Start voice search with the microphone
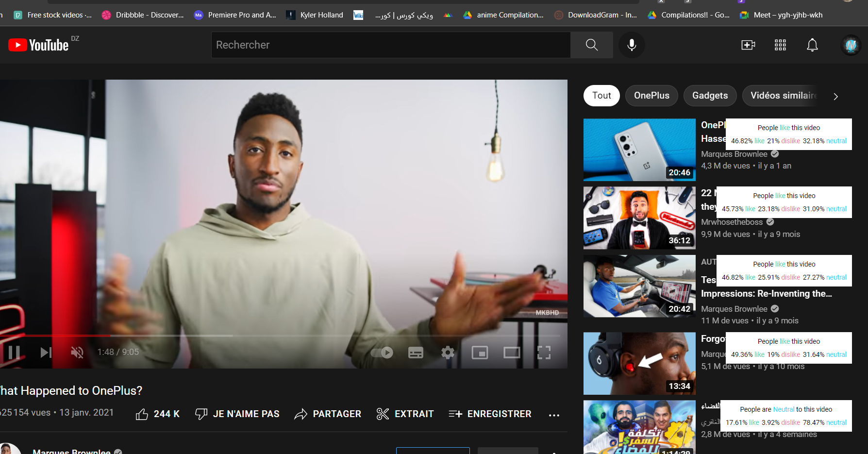Image resolution: width=868 pixels, height=454 pixels. click(632, 45)
